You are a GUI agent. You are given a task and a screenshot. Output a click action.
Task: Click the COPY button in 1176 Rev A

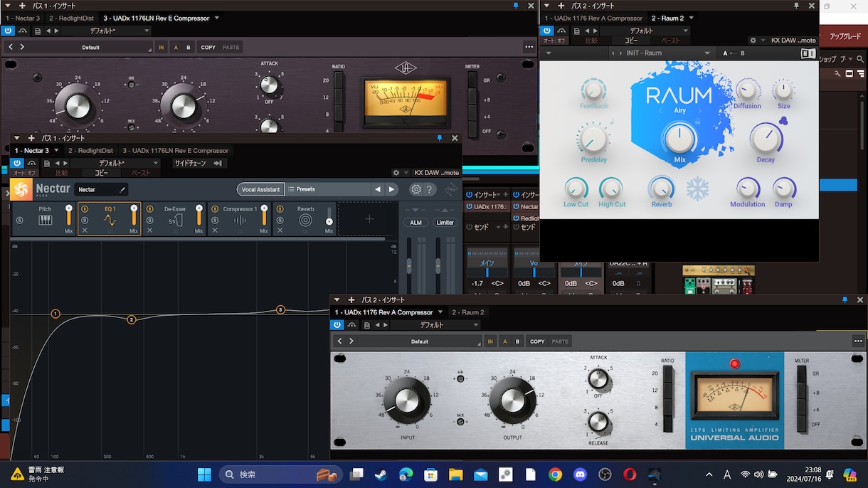pyautogui.click(x=537, y=341)
